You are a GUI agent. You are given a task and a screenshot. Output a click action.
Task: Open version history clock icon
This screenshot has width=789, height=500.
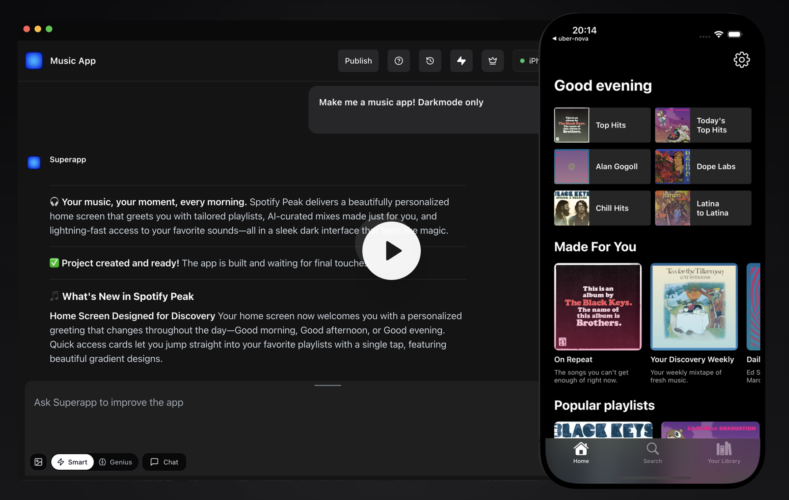[x=430, y=61]
